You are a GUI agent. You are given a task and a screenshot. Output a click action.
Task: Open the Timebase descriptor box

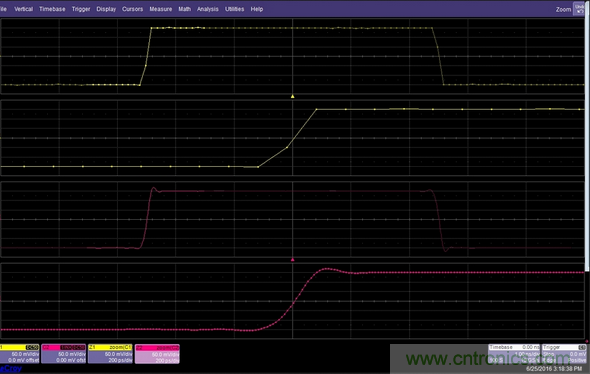click(514, 354)
